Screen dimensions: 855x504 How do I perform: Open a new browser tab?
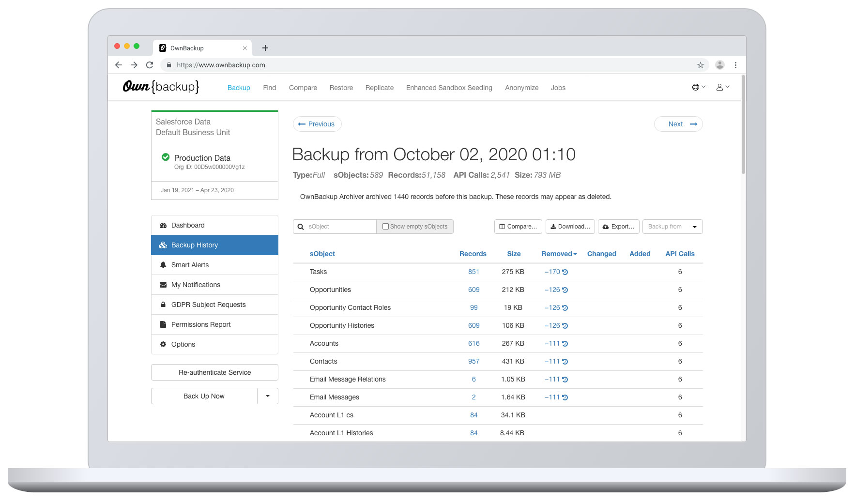[265, 48]
